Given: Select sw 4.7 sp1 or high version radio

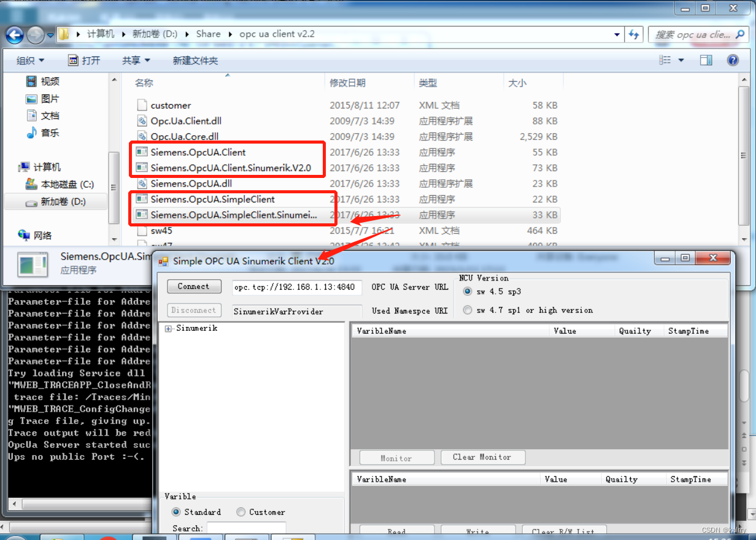Looking at the screenshot, I should 468,310.
